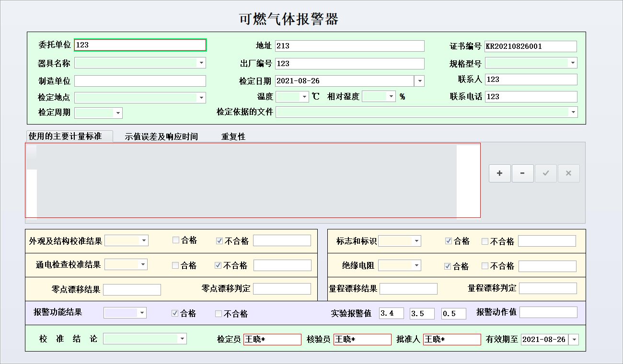Click 实验报警值 field showing 3.5
Viewport: 623px width, 364px height.
(x=422, y=314)
